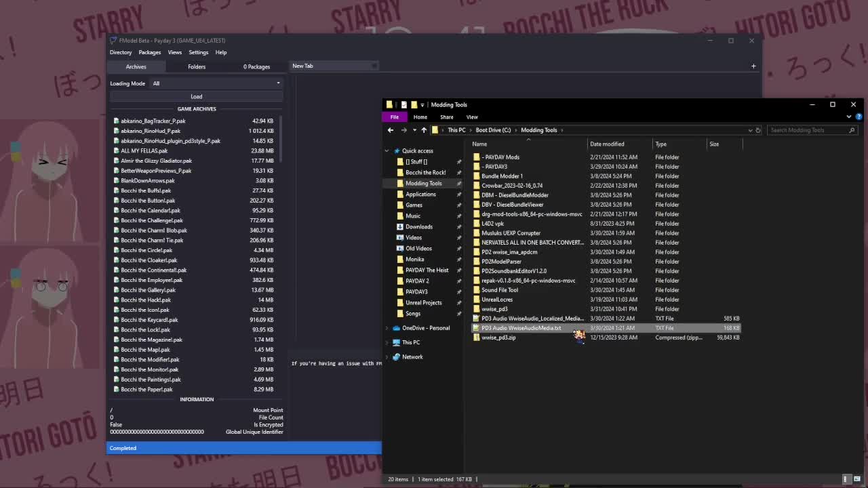The width and height of the screenshot is (868, 488).
Task: Sort files by Date modified column
Action: coord(607,144)
